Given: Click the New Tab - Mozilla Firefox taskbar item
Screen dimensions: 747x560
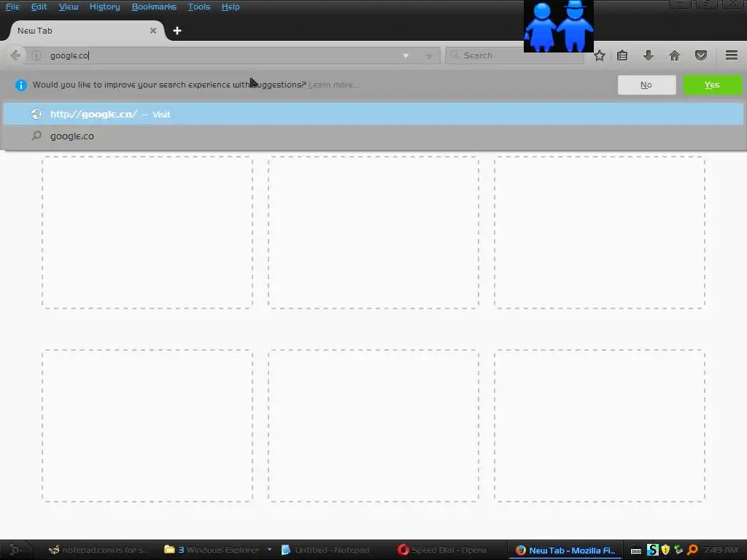Looking at the screenshot, I should (x=565, y=551).
